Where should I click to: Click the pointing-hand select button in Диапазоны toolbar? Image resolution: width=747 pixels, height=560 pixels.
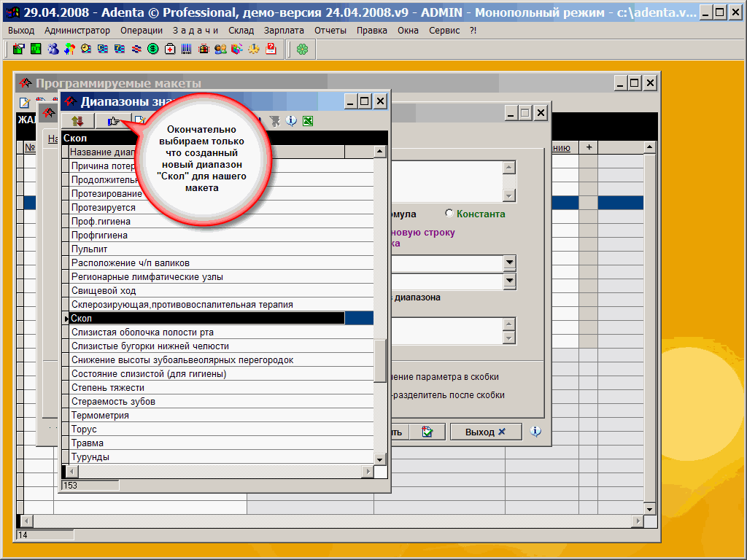point(113,121)
